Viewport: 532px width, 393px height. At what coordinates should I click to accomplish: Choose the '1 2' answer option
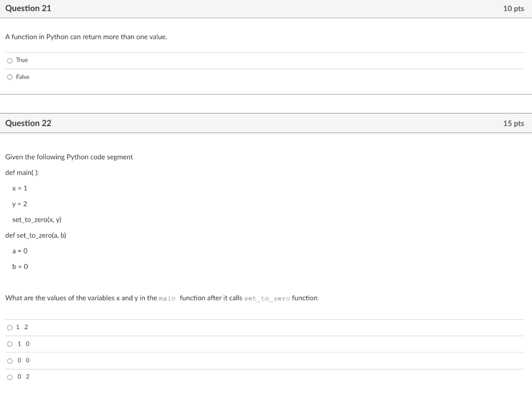pos(10,328)
